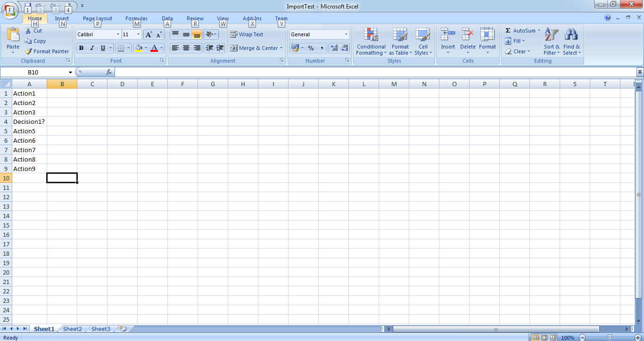Click the Delete cells icon
The width and height of the screenshot is (644, 341).
click(468, 35)
